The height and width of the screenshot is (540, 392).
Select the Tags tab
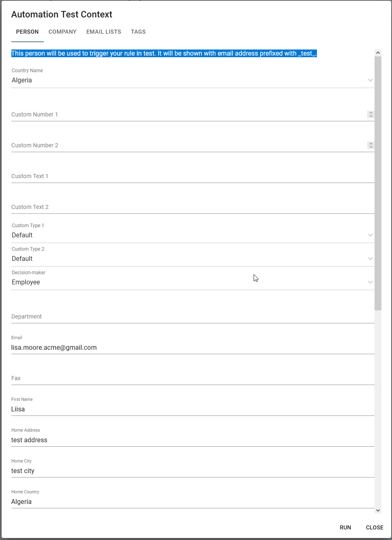138,32
